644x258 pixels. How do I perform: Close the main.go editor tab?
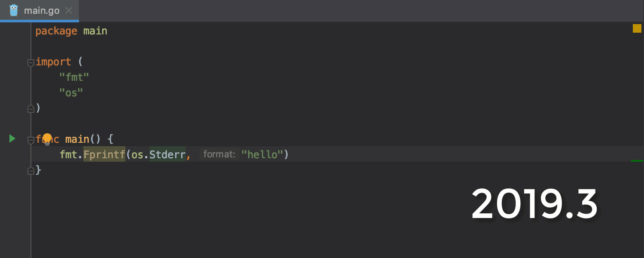coord(69,10)
